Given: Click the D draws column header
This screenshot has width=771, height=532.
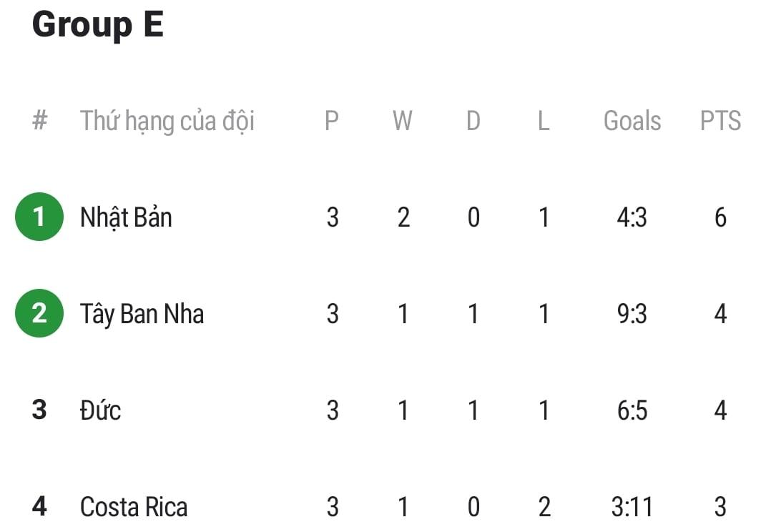Looking at the screenshot, I should (x=473, y=121).
